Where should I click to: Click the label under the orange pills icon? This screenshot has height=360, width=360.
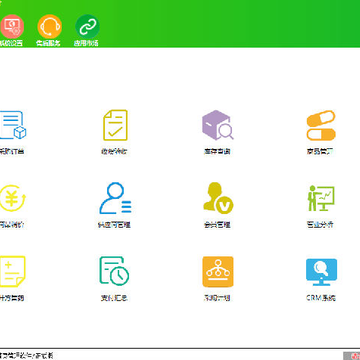click(320, 151)
